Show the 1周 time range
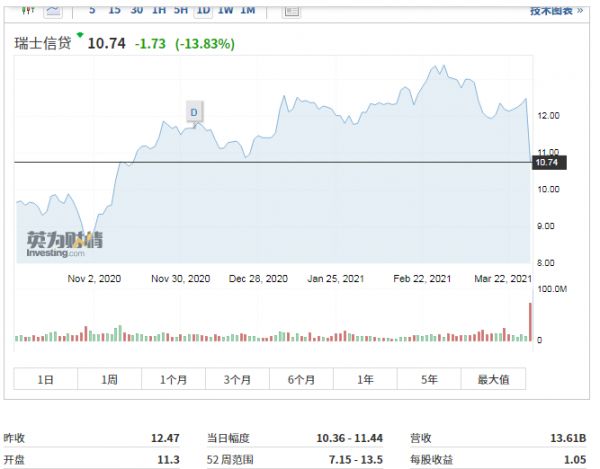Viewport: 600px width, 469px height. (110, 379)
